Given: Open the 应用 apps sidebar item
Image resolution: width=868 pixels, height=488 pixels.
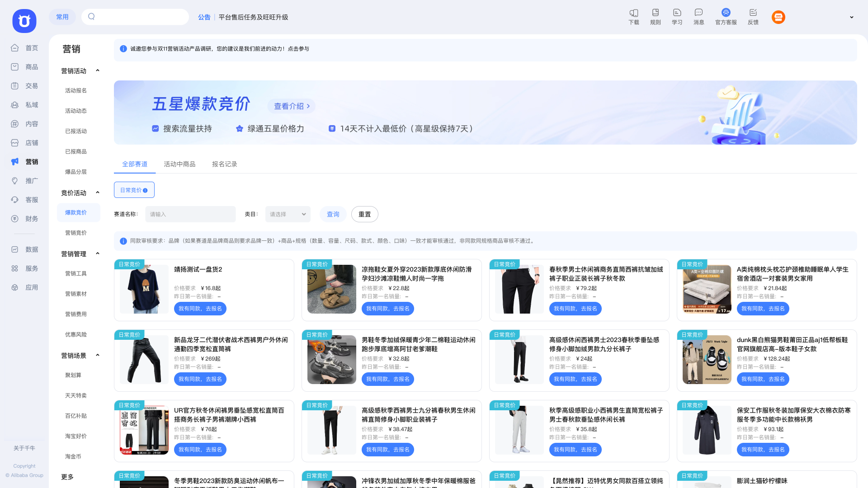Looking at the screenshot, I should [x=24, y=287].
